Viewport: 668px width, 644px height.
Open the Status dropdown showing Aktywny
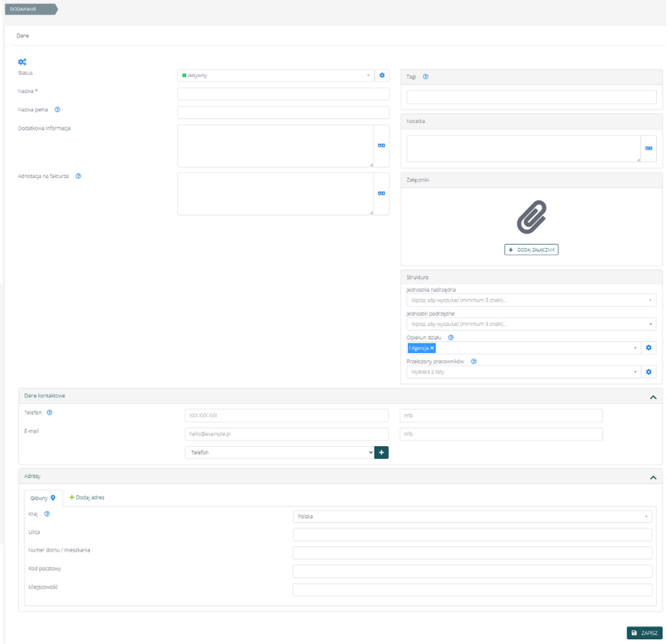point(276,76)
